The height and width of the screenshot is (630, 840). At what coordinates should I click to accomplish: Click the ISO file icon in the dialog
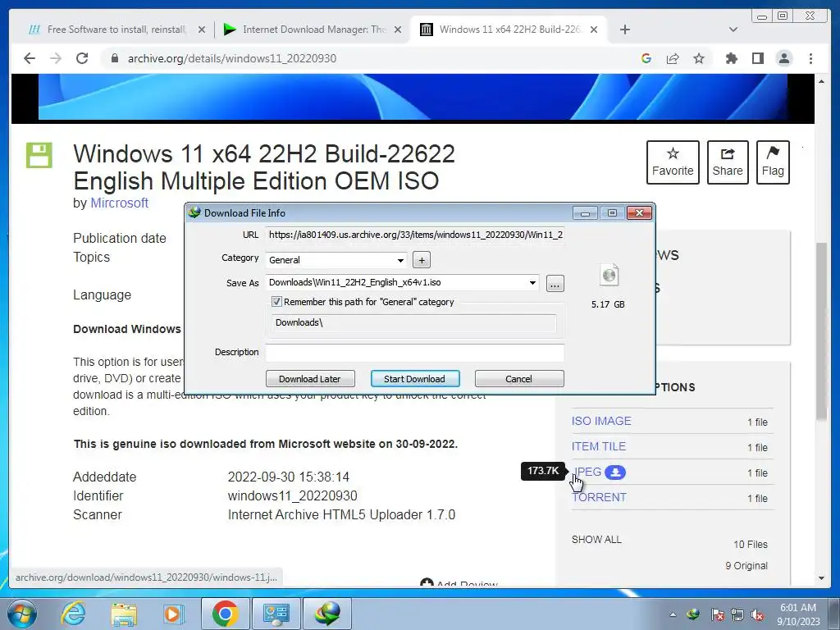tap(609, 276)
